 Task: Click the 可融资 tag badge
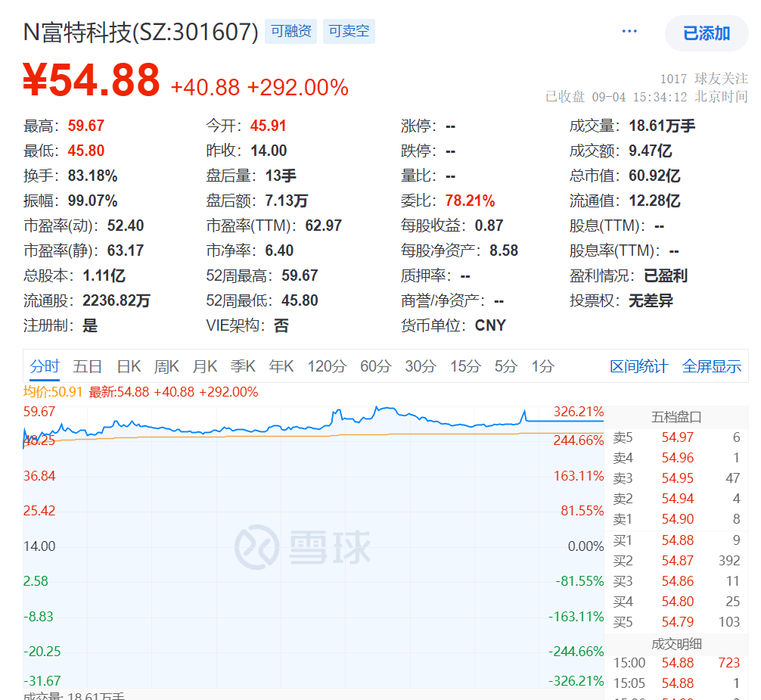tap(290, 32)
